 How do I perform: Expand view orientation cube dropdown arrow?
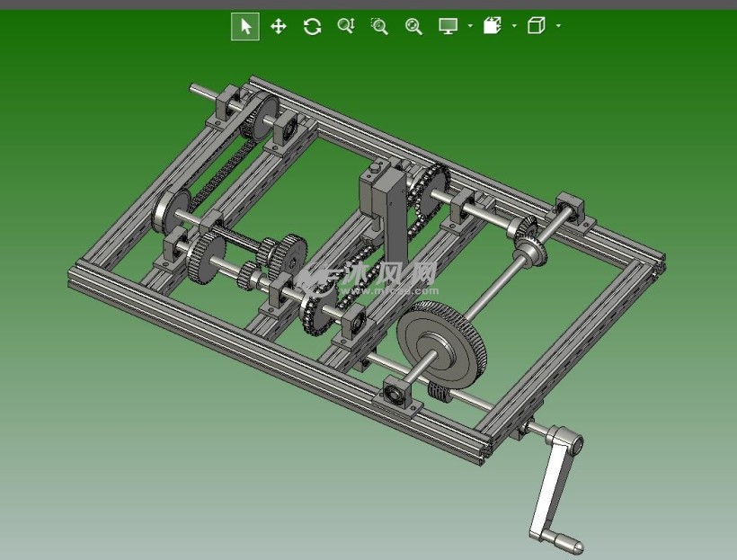click(558, 26)
